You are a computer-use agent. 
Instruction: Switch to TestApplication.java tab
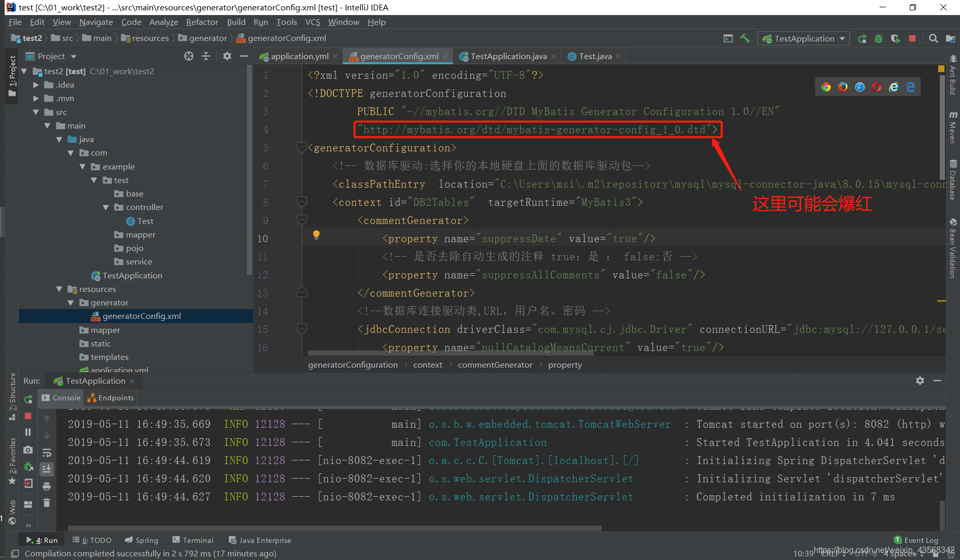pyautogui.click(x=508, y=56)
